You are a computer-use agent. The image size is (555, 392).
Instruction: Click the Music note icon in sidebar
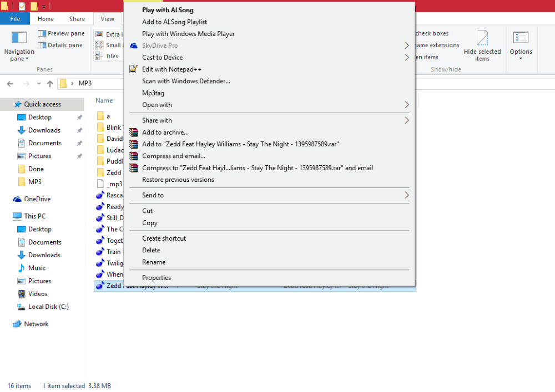click(x=22, y=268)
